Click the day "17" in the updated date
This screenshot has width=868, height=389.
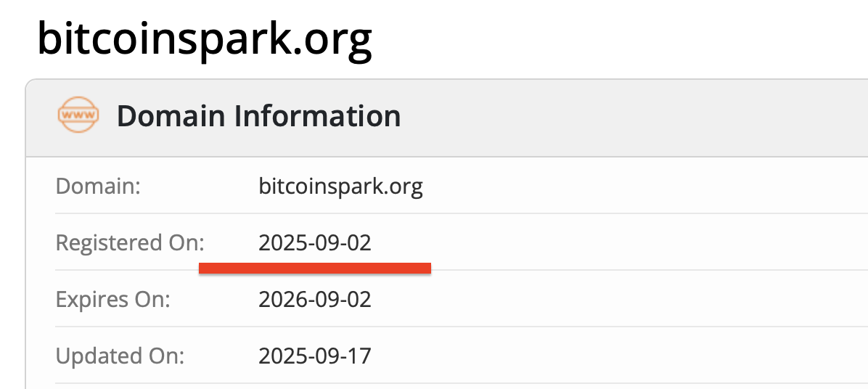pos(360,356)
